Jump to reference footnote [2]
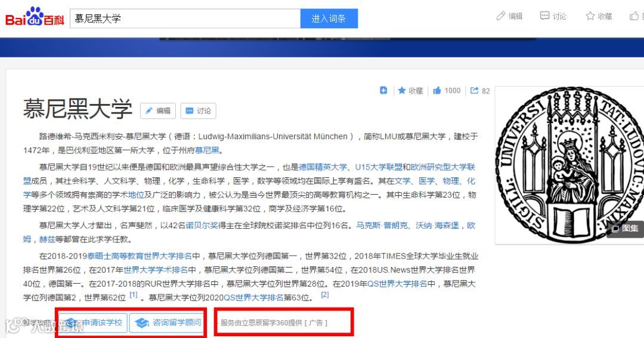Viewport: 644px width, 338px height. (325, 295)
